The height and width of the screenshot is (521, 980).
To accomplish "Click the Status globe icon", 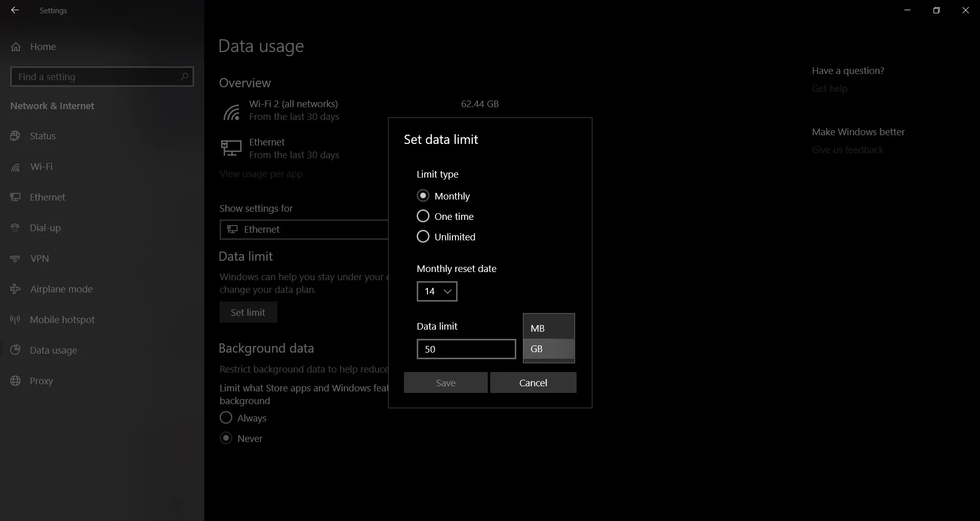I will pos(15,136).
